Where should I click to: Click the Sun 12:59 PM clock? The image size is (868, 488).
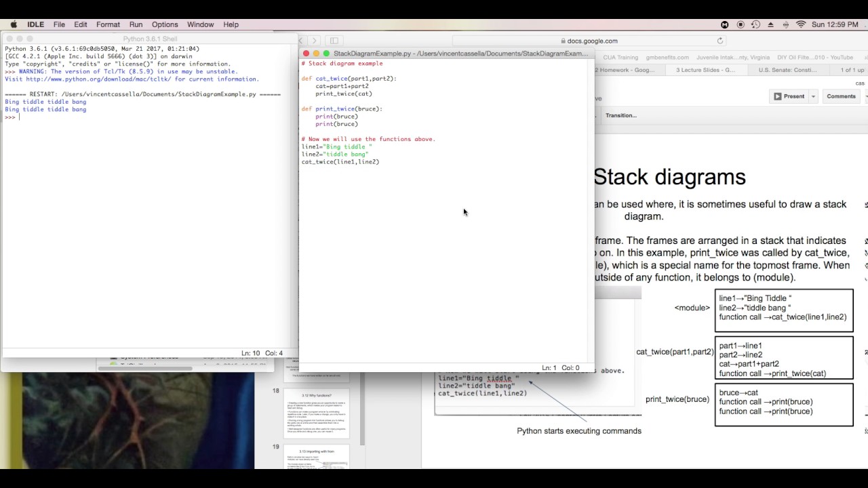tap(835, 24)
